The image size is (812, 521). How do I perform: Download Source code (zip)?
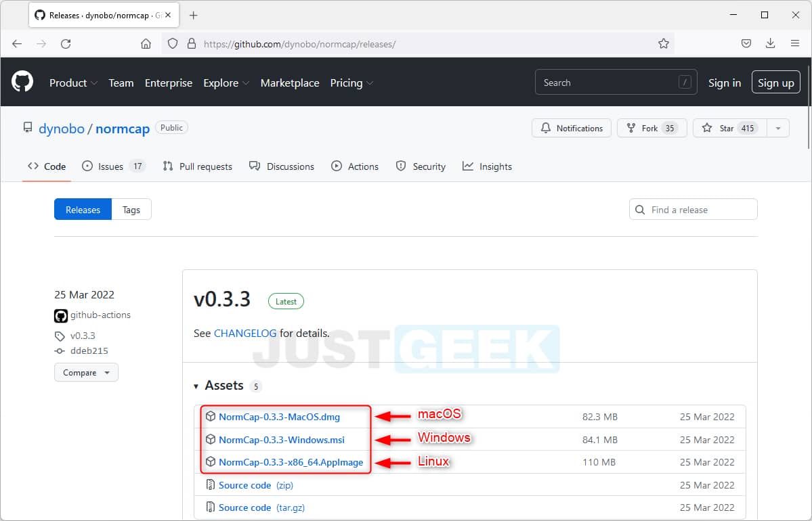pyautogui.click(x=256, y=484)
